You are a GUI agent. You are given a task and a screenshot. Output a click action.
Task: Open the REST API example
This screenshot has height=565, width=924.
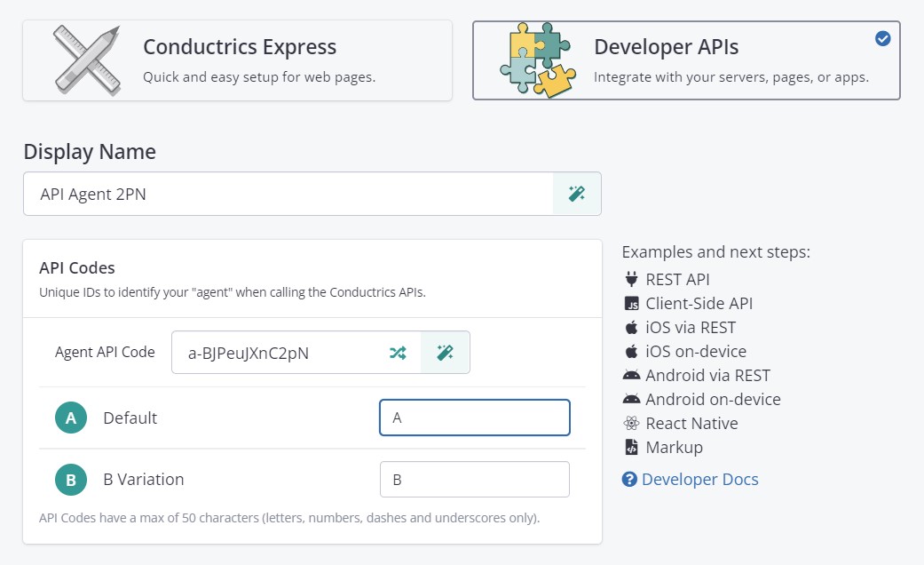(x=677, y=279)
